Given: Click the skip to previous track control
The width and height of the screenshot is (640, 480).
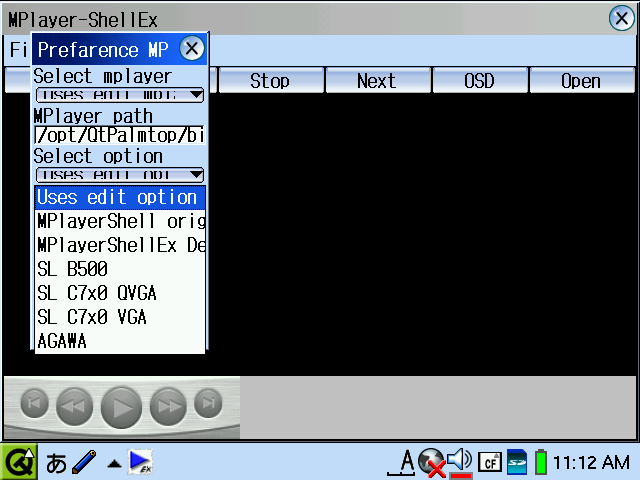Looking at the screenshot, I should 34,403.
